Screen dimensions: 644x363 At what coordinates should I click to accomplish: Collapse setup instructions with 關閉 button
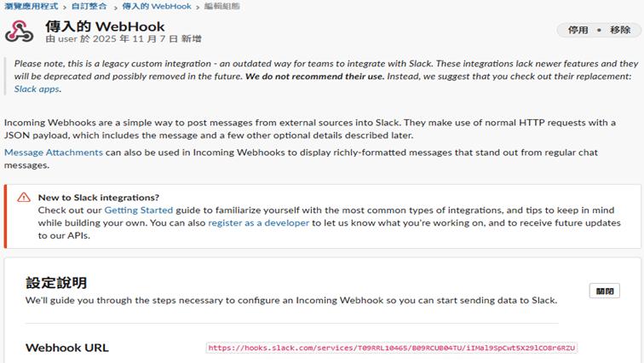pos(604,291)
